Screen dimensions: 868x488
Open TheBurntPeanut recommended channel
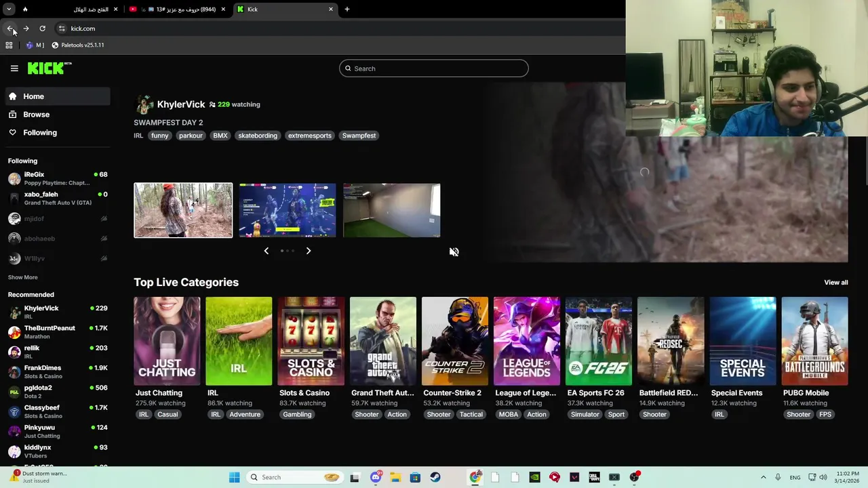pos(58,332)
